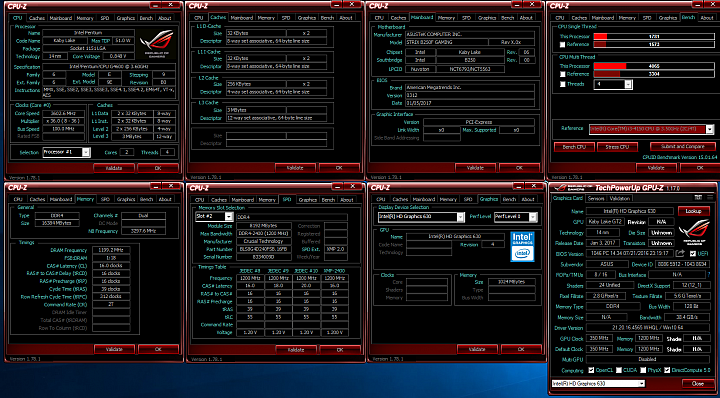This screenshot has width=720, height=398.
Task: Open the Slot #2 memory slot dropdown
Action: click(214, 216)
